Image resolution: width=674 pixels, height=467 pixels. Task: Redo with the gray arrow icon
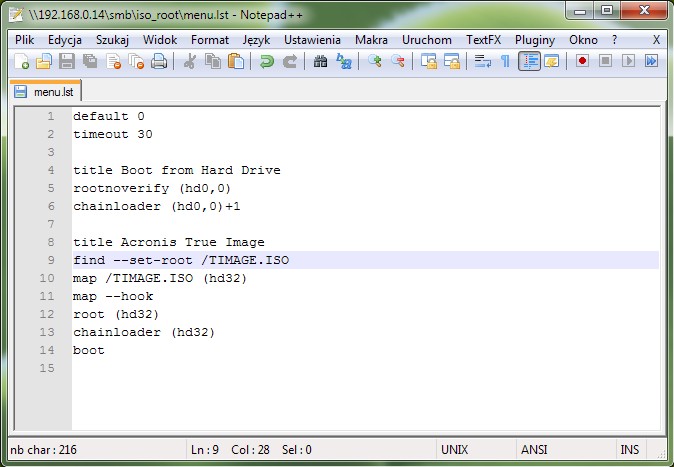coord(290,61)
